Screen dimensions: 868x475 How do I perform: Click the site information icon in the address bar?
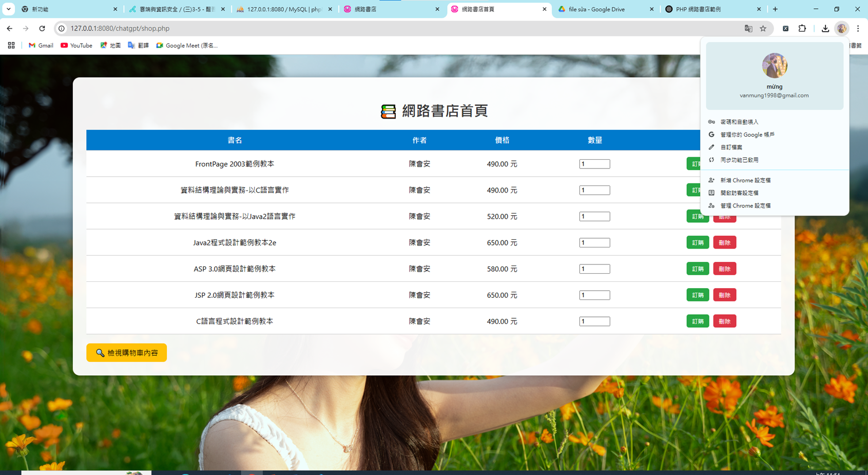coord(62,29)
